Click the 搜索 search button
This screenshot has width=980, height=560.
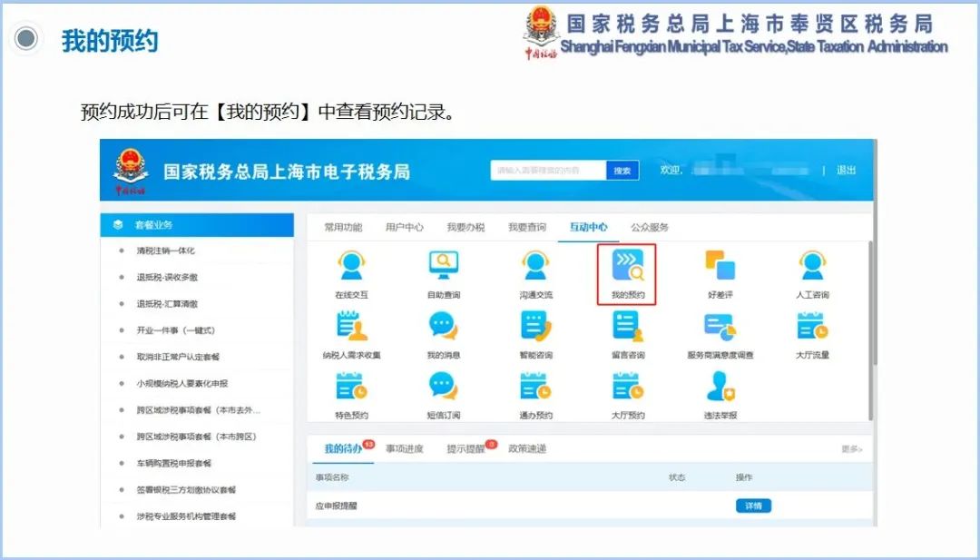[x=622, y=171]
